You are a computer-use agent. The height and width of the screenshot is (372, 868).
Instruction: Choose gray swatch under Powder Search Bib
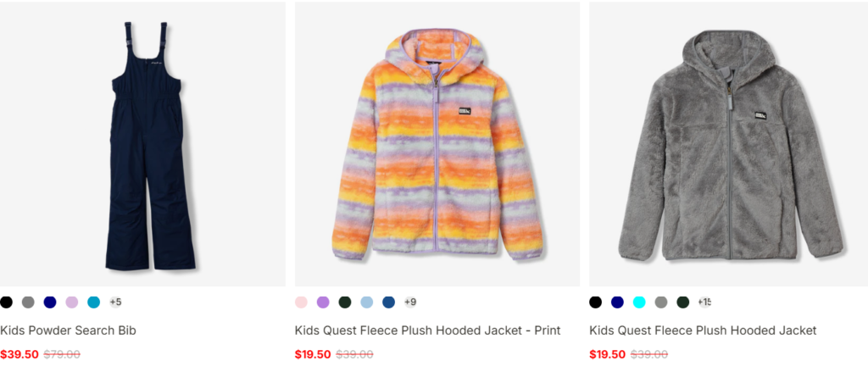click(28, 303)
